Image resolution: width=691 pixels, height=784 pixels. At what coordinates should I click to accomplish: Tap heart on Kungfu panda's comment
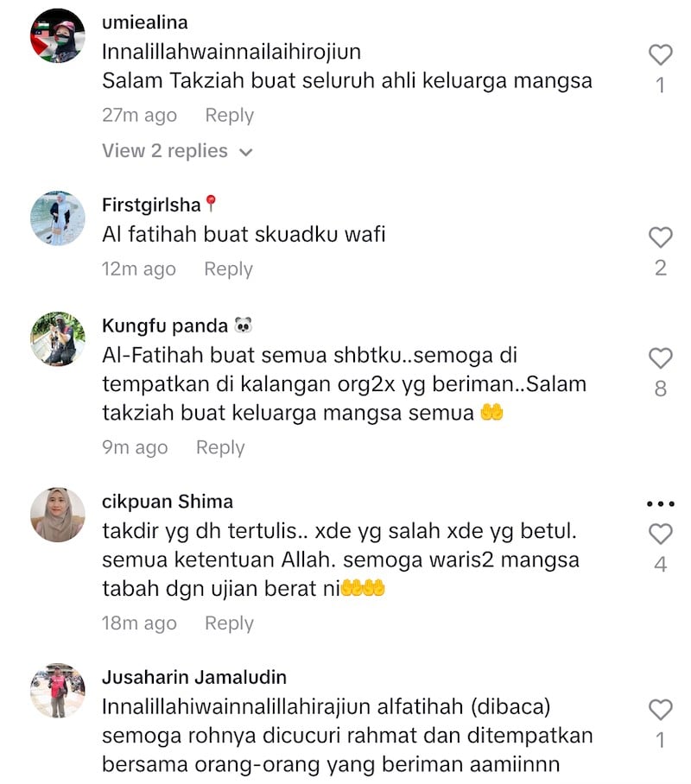[660, 358]
